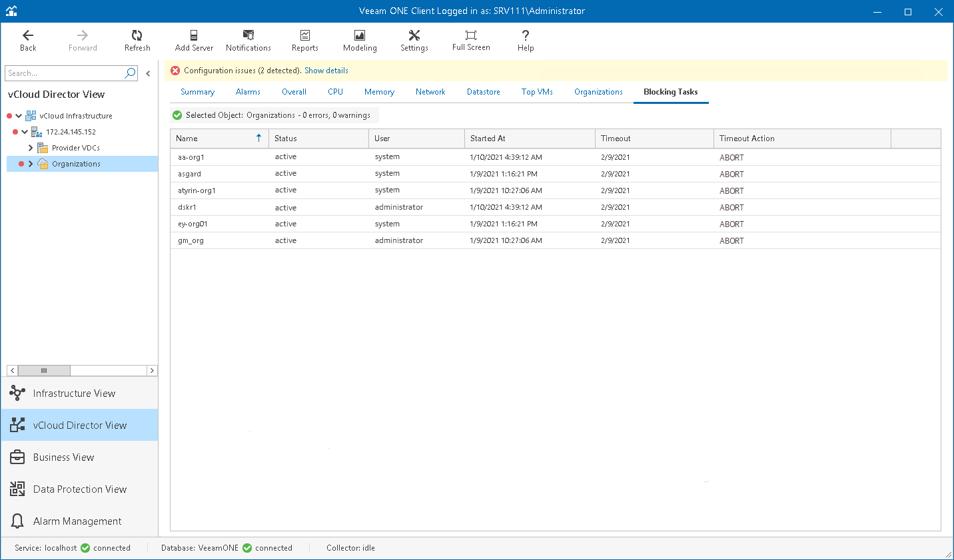Open the CPU tab

pyautogui.click(x=335, y=92)
